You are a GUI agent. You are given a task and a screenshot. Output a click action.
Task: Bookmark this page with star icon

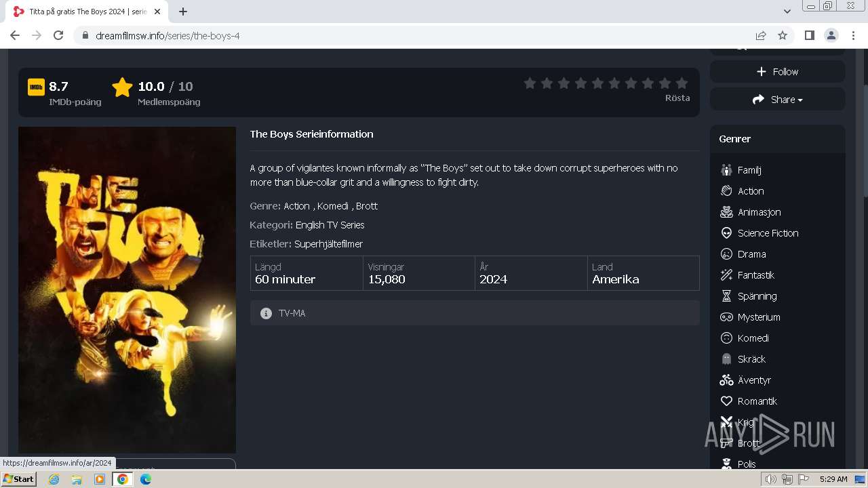783,35
